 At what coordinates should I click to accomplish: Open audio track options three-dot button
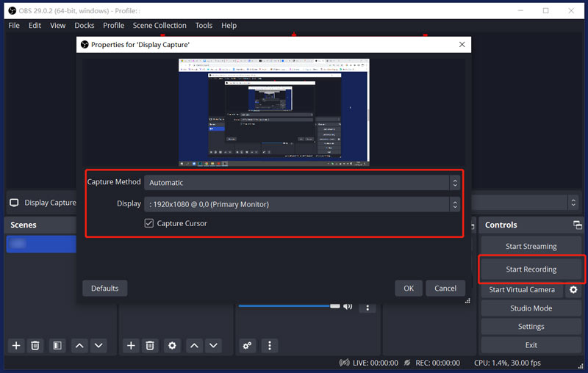(367, 308)
